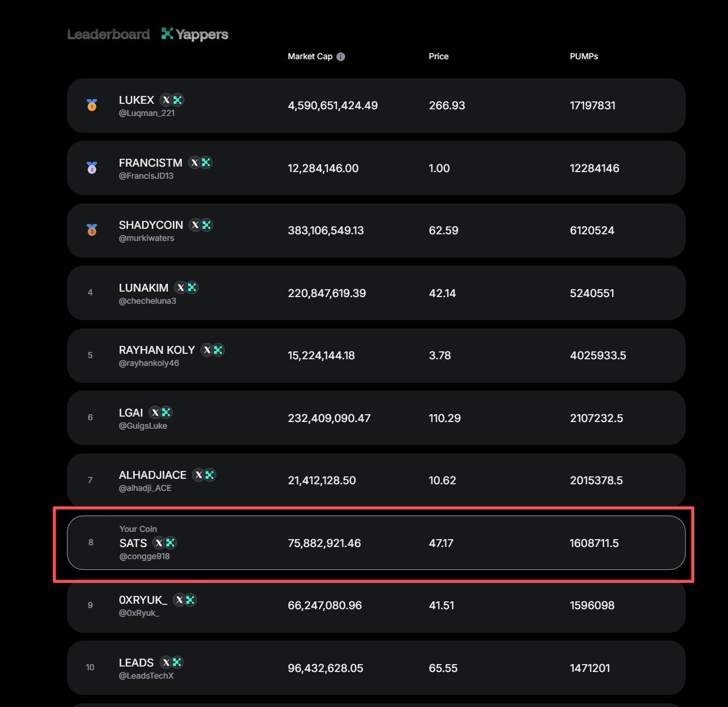The width and height of the screenshot is (728, 707).
Task: Click the Price column header
Action: [x=439, y=56]
